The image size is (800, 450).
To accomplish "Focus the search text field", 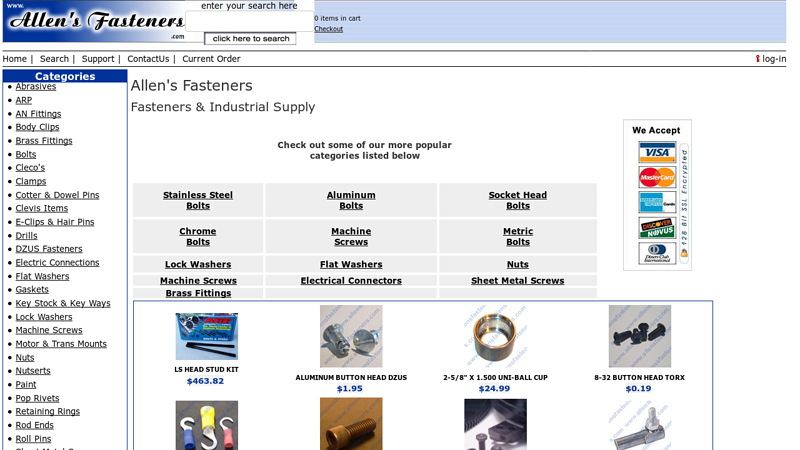I will point(249,21).
